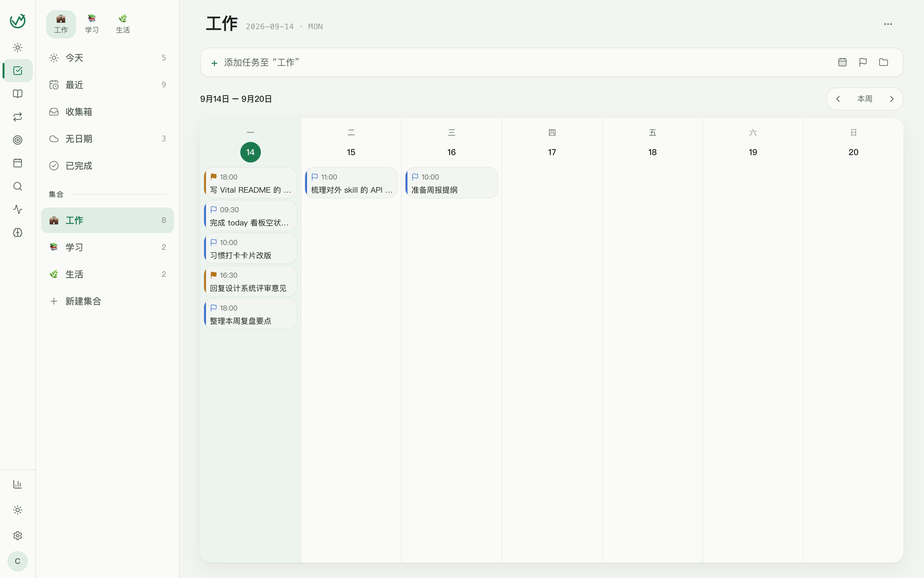Toggle the light theme sun icon at bottom

(x=18, y=510)
